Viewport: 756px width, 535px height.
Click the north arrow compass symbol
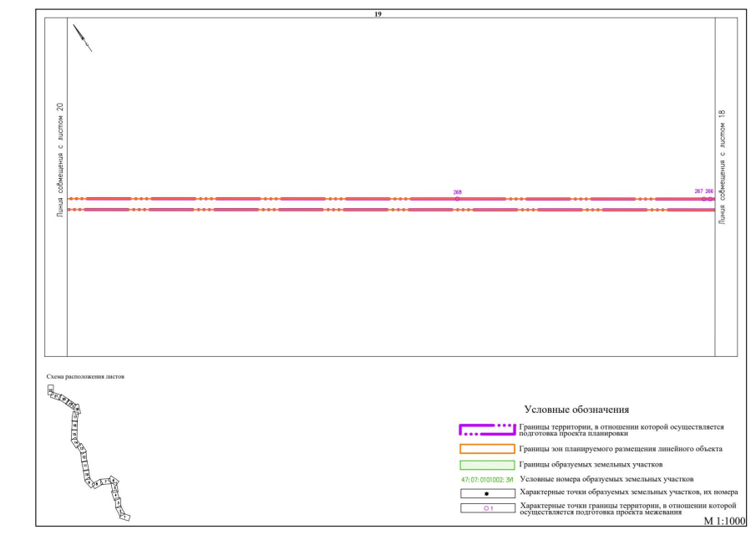(x=82, y=38)
